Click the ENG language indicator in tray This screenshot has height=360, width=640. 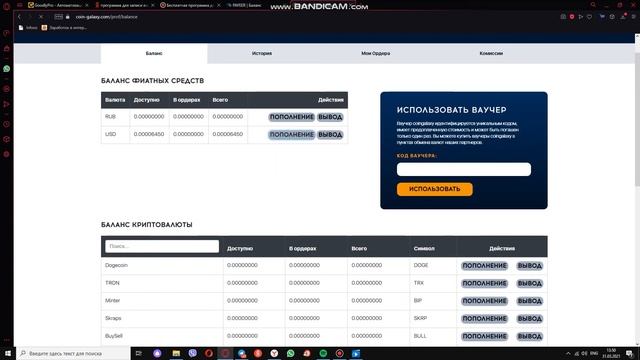594,353
